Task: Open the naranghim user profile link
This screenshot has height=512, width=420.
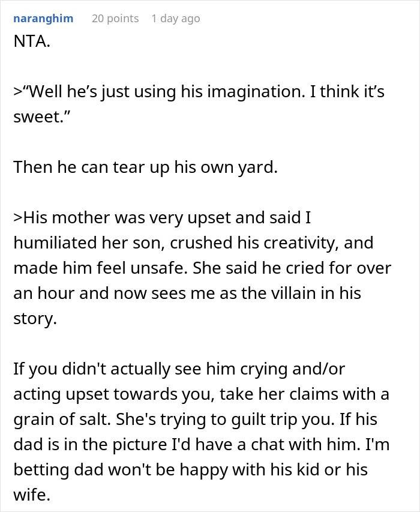Action: click(x=43, y=19)
